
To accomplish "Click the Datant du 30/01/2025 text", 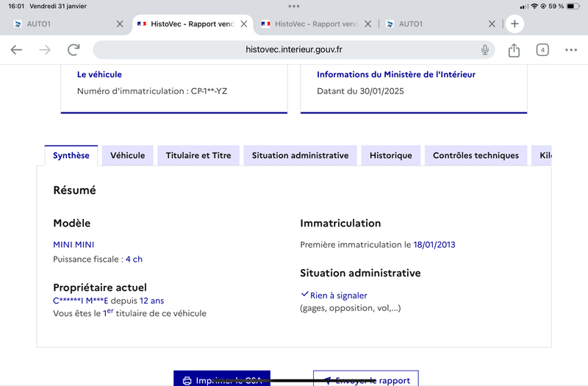I will point(360,91).
